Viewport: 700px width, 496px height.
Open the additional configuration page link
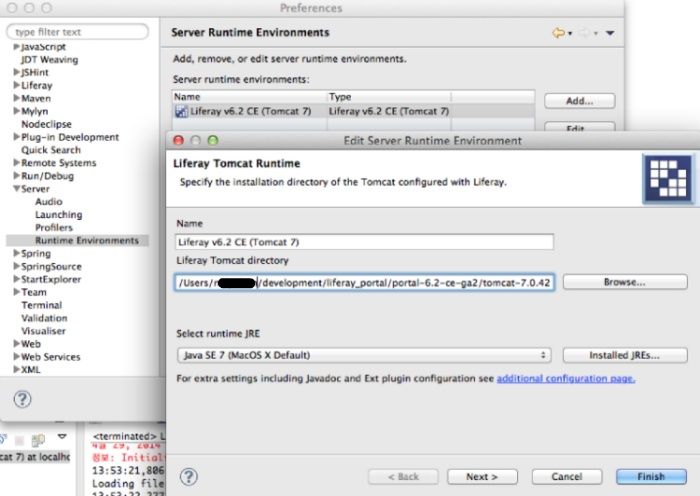tap(566, 379)
